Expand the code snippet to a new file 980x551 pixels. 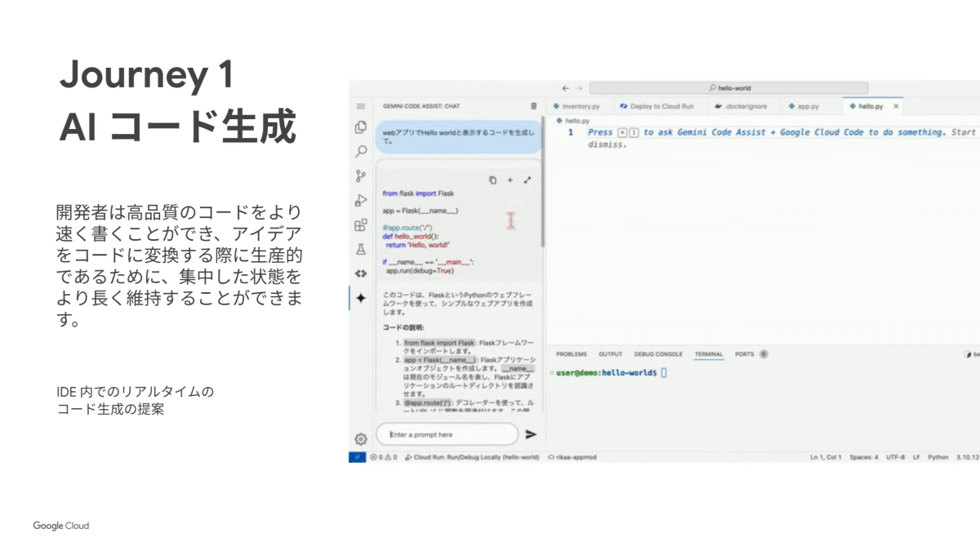point(527,180)
